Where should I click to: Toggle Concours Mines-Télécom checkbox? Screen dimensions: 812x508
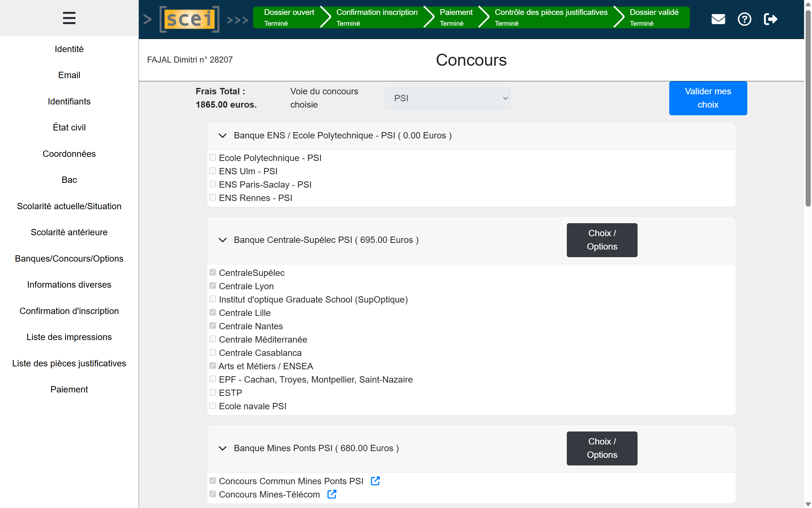coord(213,494)
